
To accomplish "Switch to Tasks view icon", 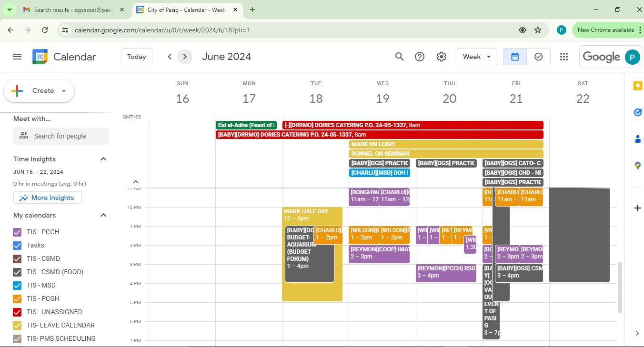I will 539,57.
